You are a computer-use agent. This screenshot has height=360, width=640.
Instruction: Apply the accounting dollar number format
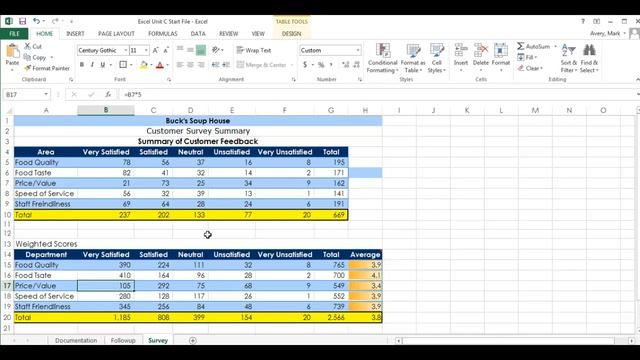(x=304, y=65)
